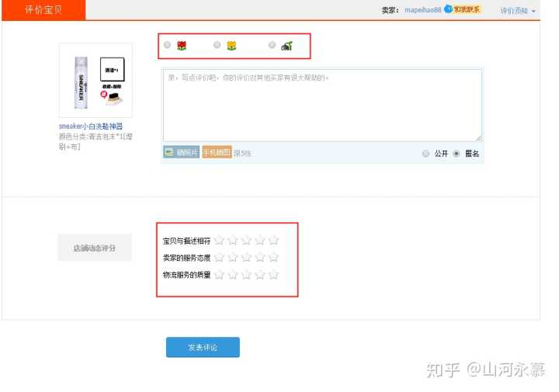
Task: Rate 卖家的服务态度 five stars
Action: click(273, 257)
